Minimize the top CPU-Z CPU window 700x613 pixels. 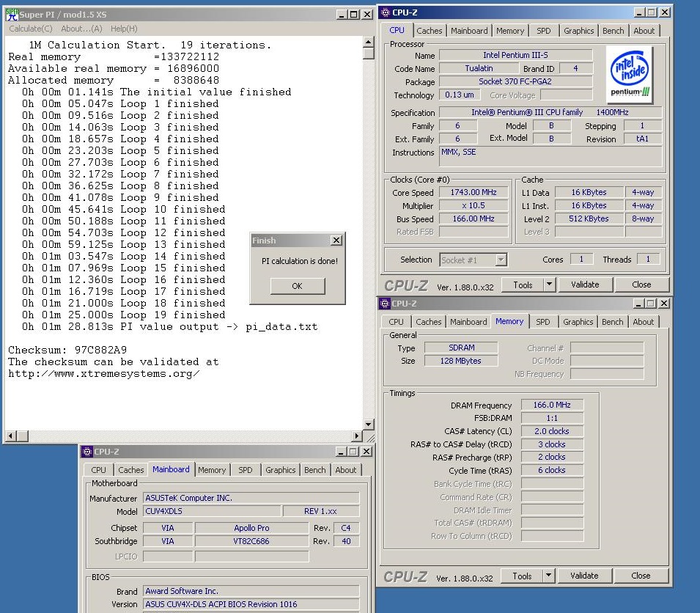[x=640, y=12]
